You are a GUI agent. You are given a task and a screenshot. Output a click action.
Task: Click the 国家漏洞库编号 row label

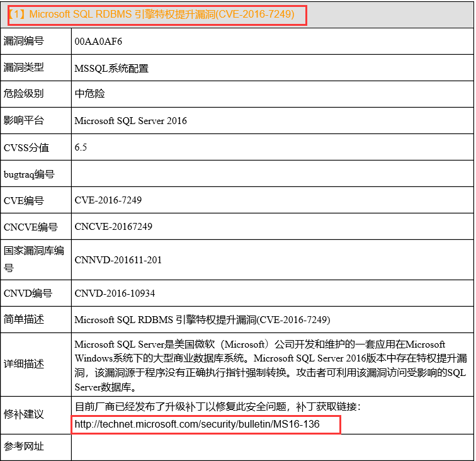click(34, 259)
